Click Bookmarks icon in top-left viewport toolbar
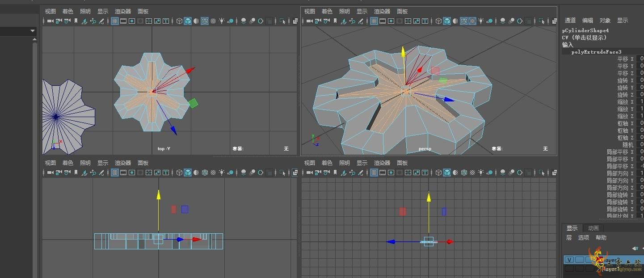Viewport: 644px width, 278px height. (76, 21)
